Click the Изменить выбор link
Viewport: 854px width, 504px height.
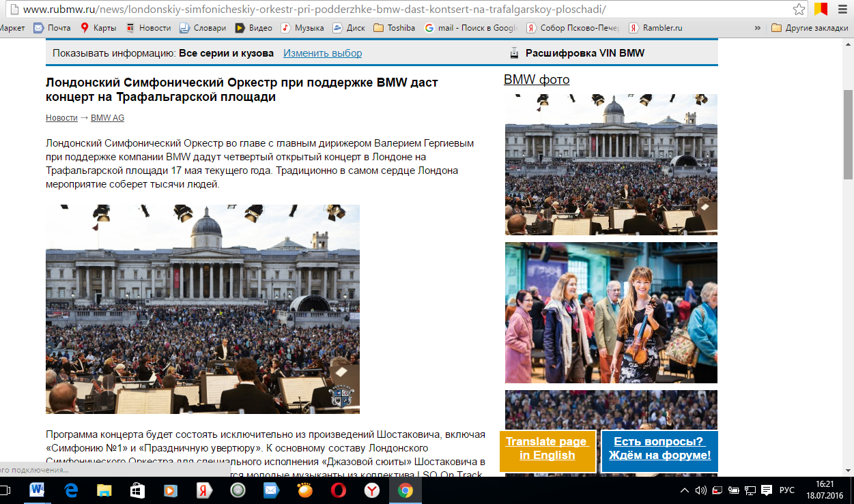323,53
